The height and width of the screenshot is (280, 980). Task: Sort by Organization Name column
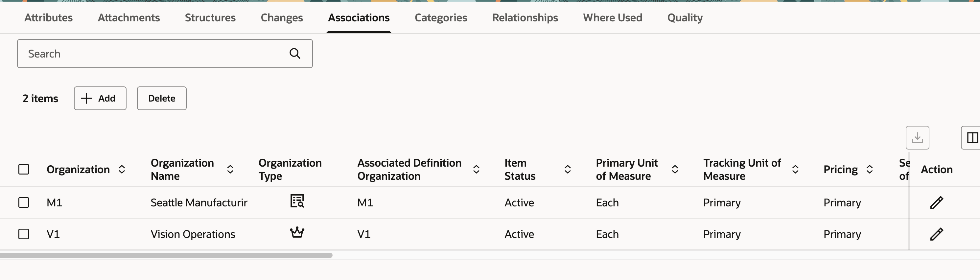(230, 169)
